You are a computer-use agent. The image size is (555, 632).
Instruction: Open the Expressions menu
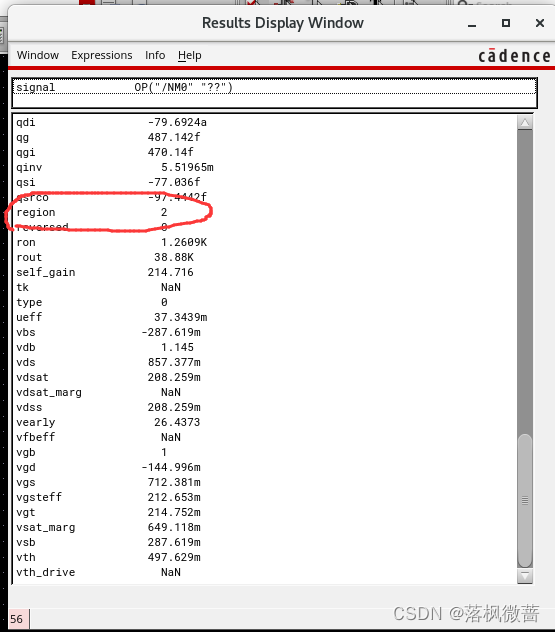click(102, 55)
